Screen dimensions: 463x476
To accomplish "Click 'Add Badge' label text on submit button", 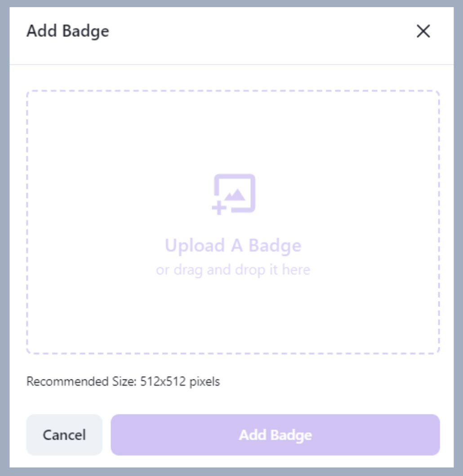I will 275,435.
